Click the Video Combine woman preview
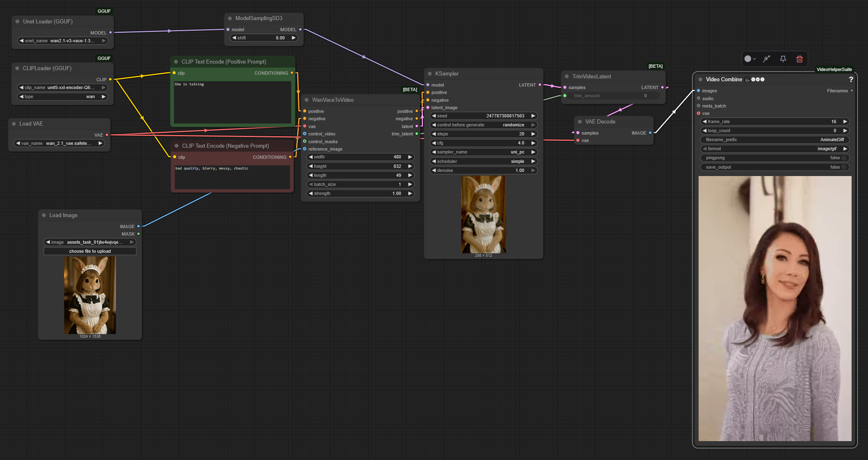 pyautogui.click(x=775, y=309)
